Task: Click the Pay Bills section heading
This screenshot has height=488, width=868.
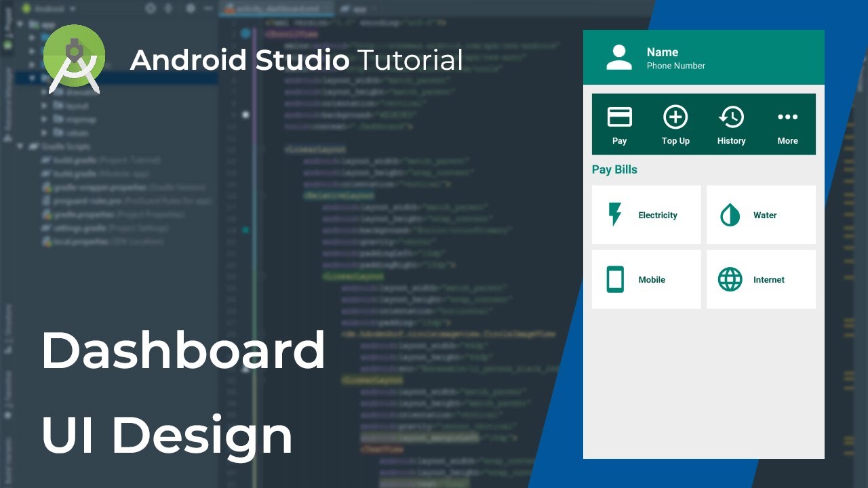Action: point(614,169)
